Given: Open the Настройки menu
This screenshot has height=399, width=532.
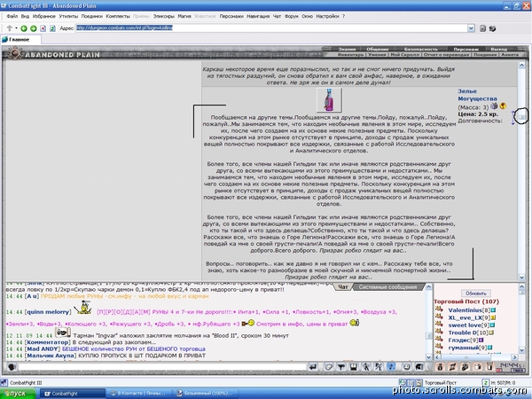Looking at the screenshot, I should tap(327, 16).
